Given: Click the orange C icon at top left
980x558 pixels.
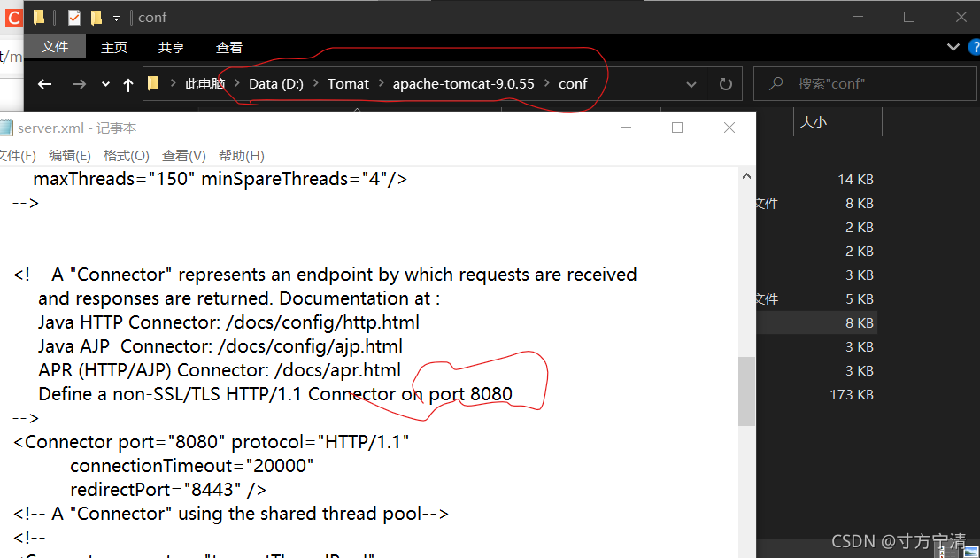Looking at the screenshot, I should coord(13,18).
